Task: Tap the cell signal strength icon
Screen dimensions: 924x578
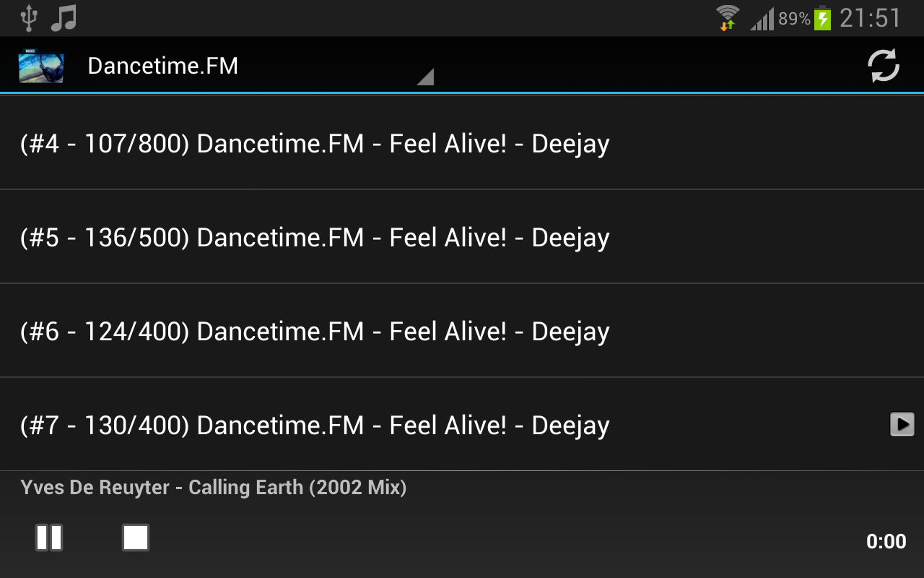Action: [762, 19]
